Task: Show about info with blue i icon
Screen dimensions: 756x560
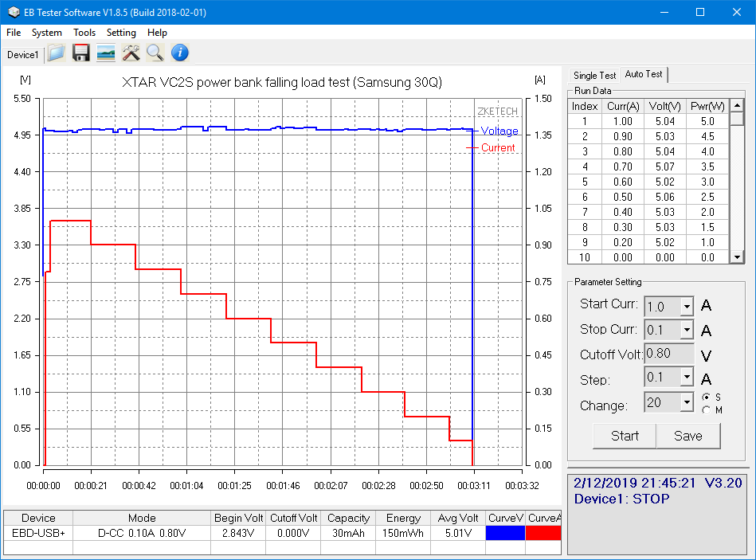Action: 180,53
